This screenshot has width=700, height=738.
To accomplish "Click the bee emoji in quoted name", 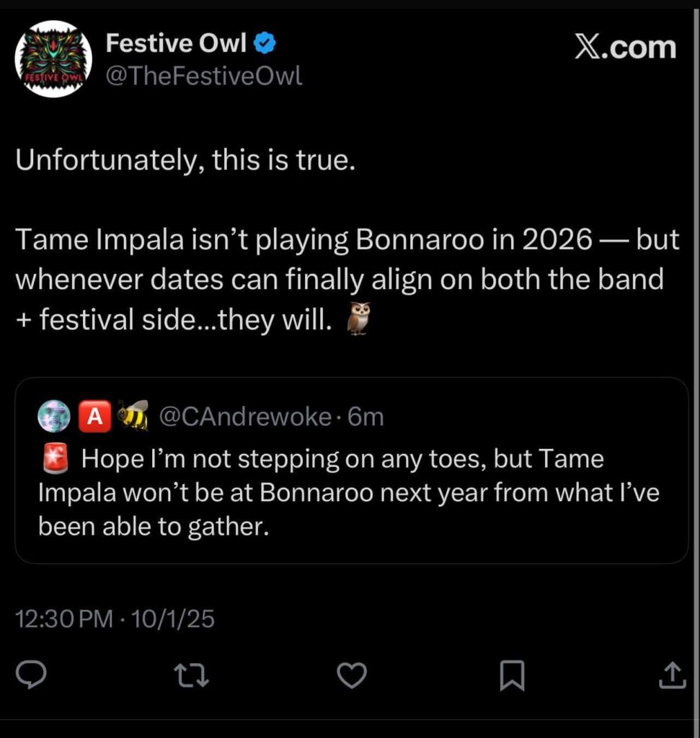I will coord(133,417).
